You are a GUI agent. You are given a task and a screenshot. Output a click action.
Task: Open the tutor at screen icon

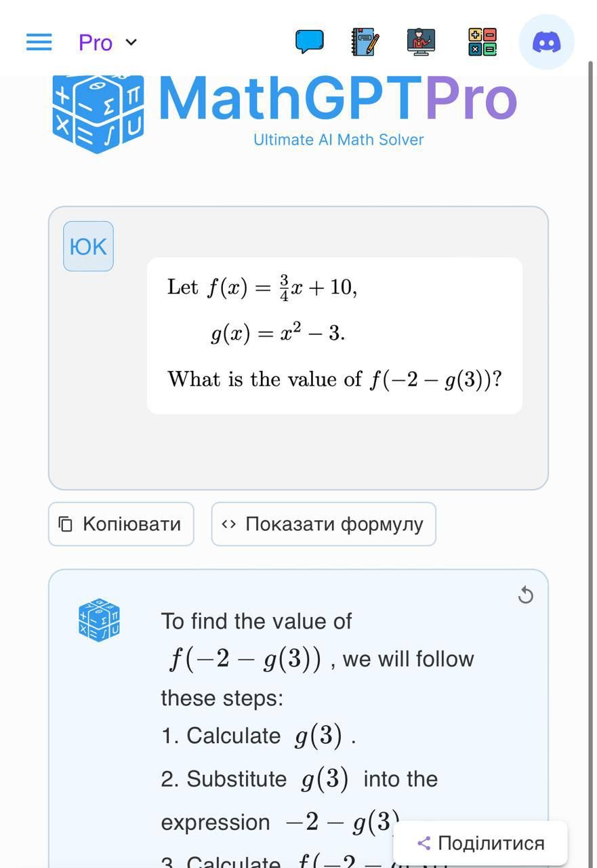click(x=421, y=42)
